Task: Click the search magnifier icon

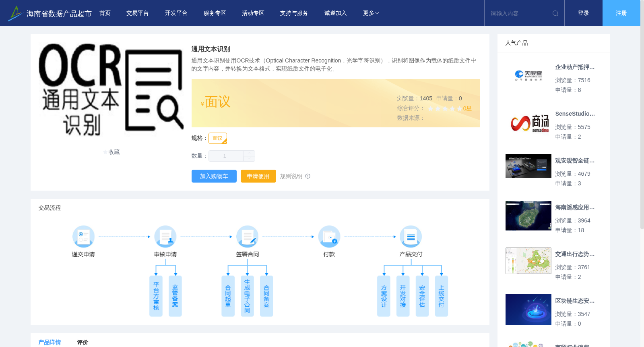Action: (x=555, y=13)
